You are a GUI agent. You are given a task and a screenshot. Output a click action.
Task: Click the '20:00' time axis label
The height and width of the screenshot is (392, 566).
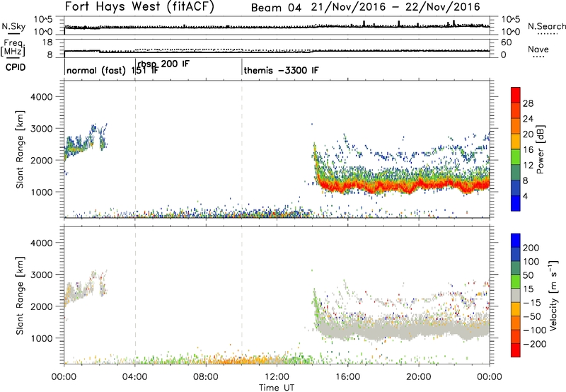coord(418,377)
